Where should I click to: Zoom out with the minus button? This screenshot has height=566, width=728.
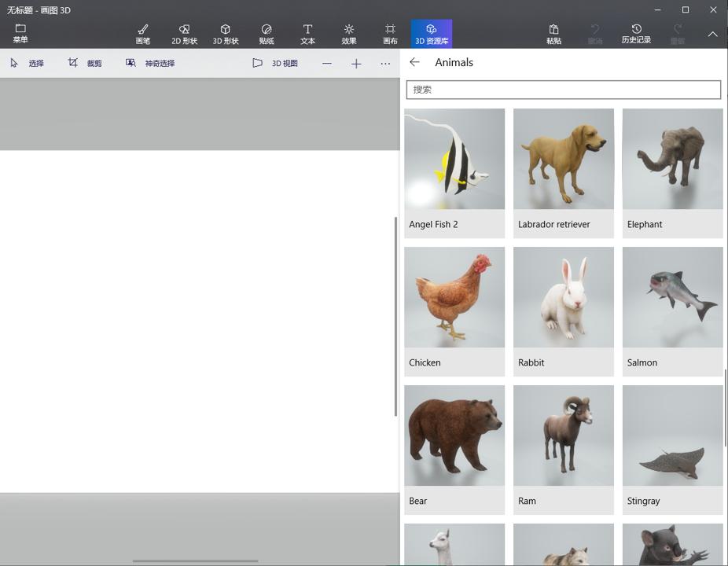pos(327,63)
